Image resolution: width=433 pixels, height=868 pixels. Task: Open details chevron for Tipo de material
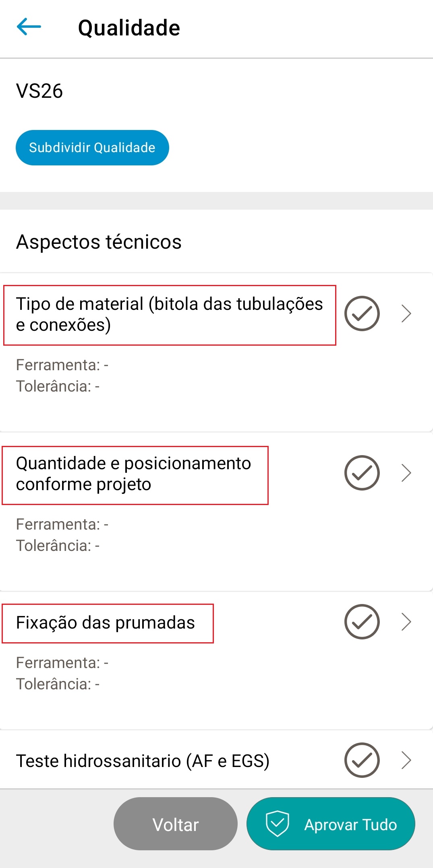tap(406, 313)
